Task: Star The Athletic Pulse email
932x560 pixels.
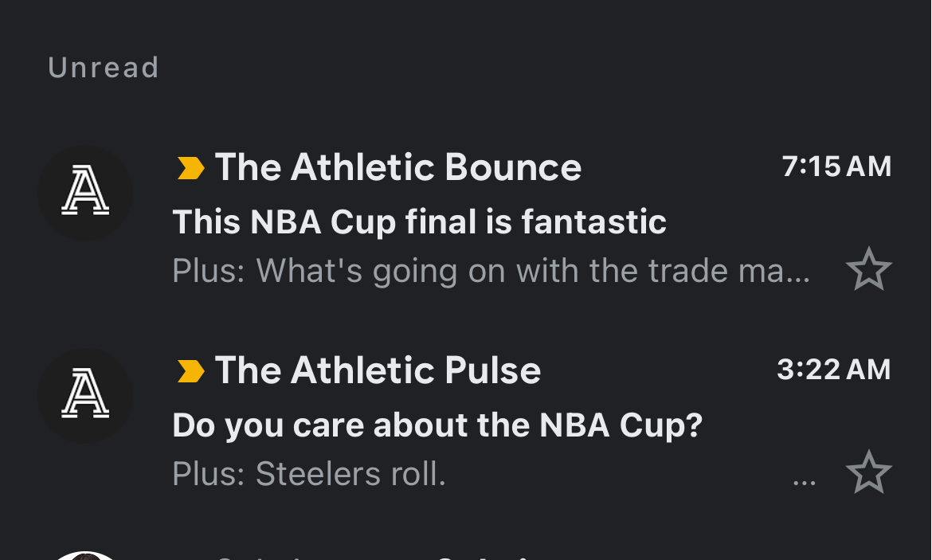Action: [868, 472]
